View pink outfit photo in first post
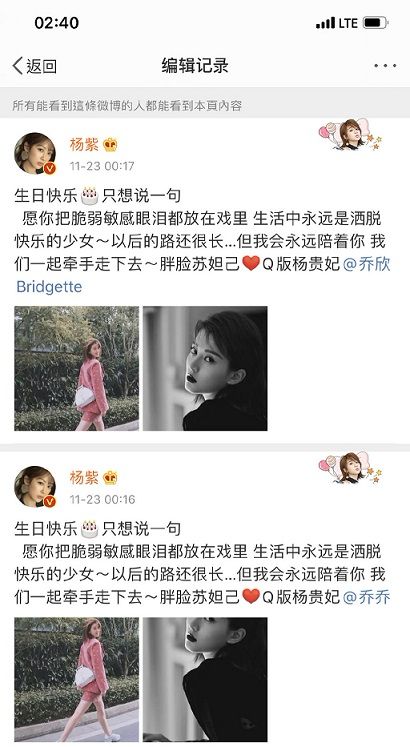The height and width of the screenshot is (747, 410). [77, 368]
